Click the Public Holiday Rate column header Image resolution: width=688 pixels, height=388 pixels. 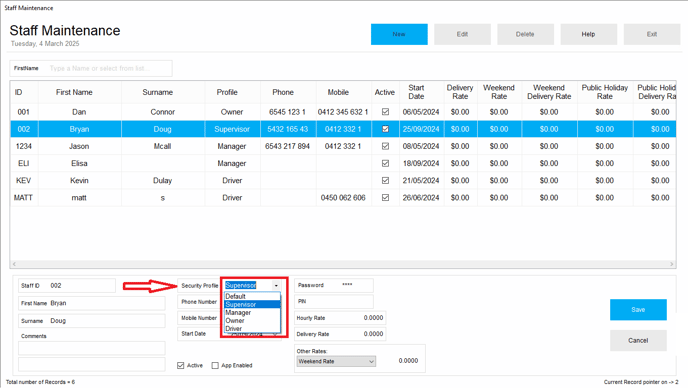click(605, 92)
